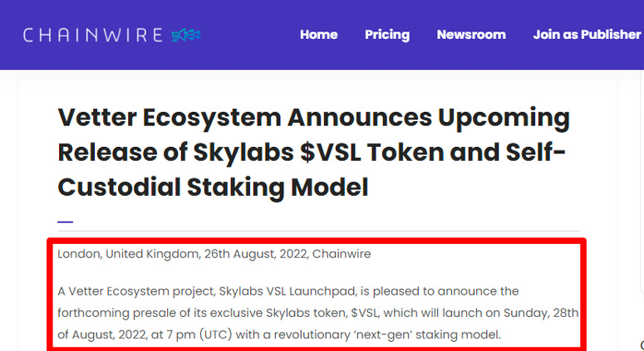The width and height of the screenshot is (644, 351).
Task: Click "Sunday, 28th" launch date text
Action: pyautogui.click(x=541, y=314)
